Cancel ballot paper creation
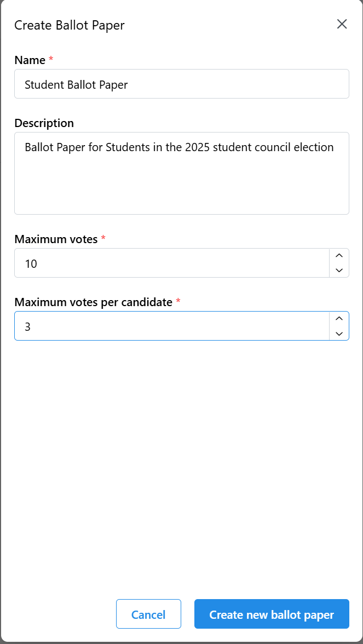 pyautogui.click(x=148, y=614)
